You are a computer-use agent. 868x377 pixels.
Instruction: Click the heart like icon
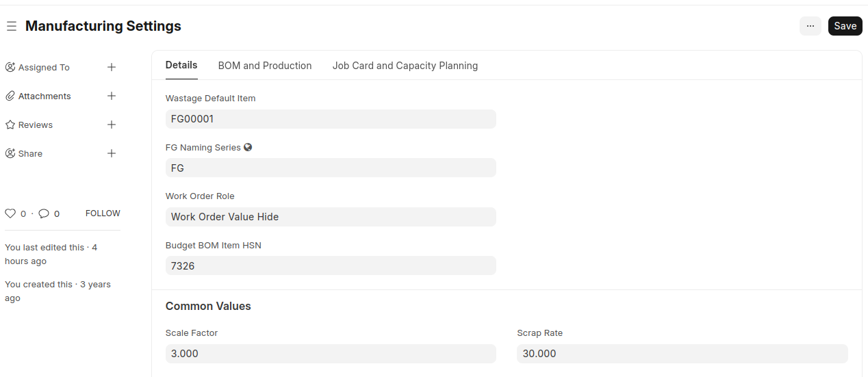coord(10,213)
